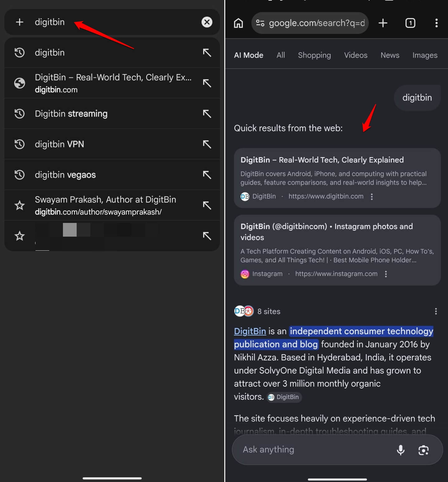Open DigitBin – Real-World Tech suggestion

coord(112,83)
